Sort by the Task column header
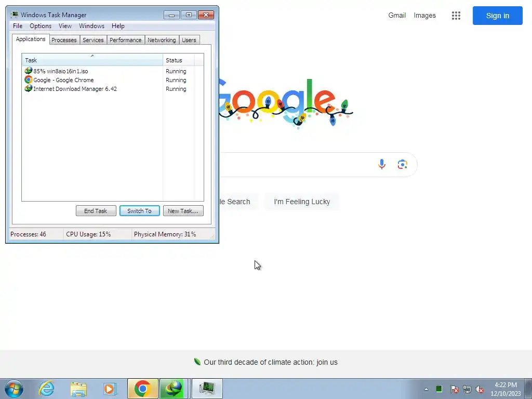Image resolution: width=532 pixels, height=399 pixels. click(92, 60)
